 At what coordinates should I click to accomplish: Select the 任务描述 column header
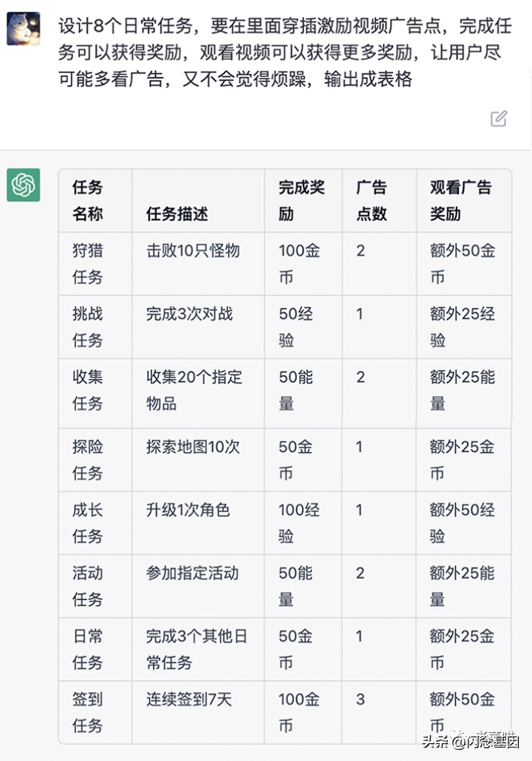(177, 214)
